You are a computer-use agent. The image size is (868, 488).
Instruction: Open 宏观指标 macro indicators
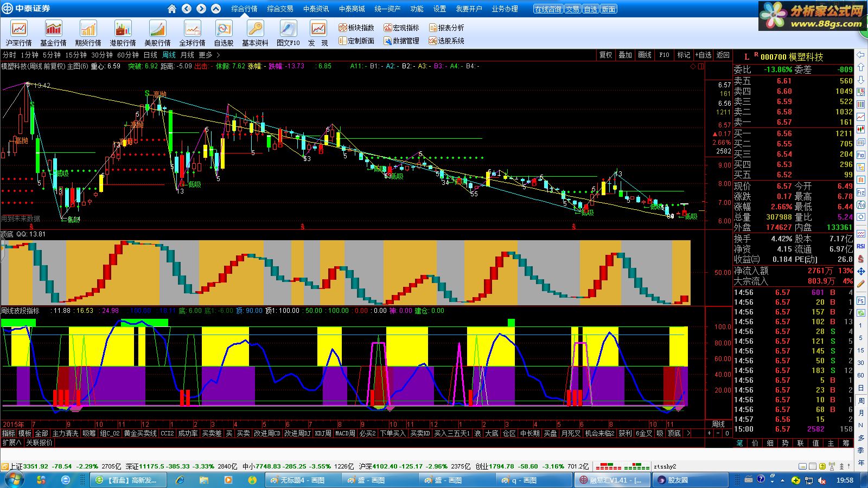(401, 28)
